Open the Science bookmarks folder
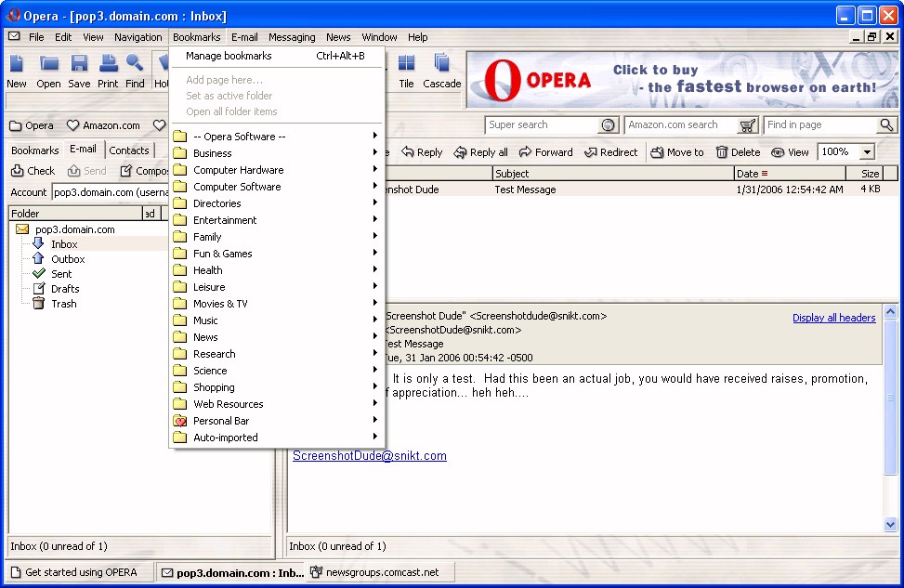 (x=277, y=371)
